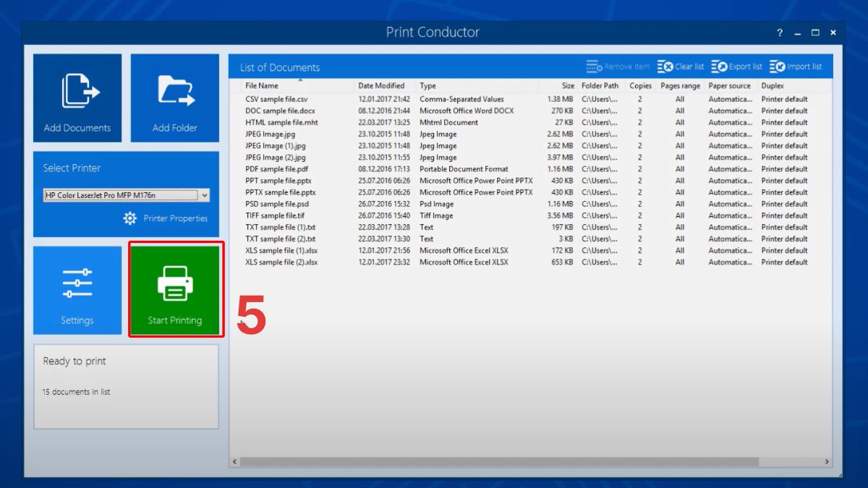Click the scrollbar's right arrow

827,461
